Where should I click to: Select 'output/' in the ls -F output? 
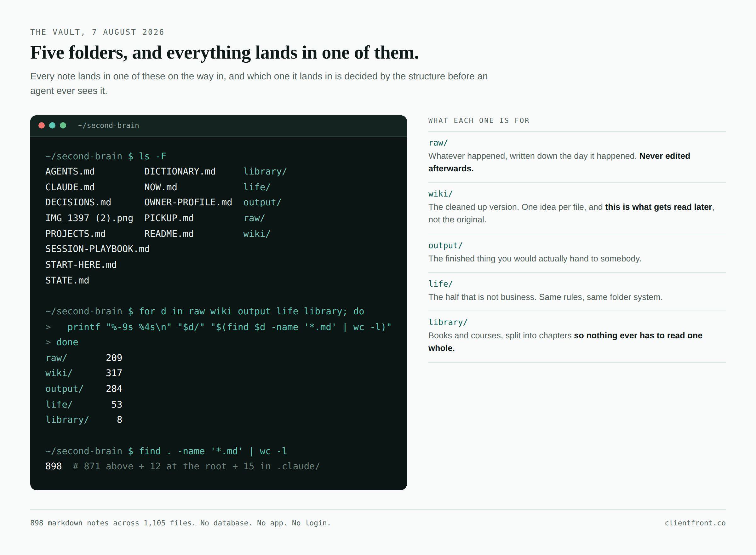(x=262, y=202)
